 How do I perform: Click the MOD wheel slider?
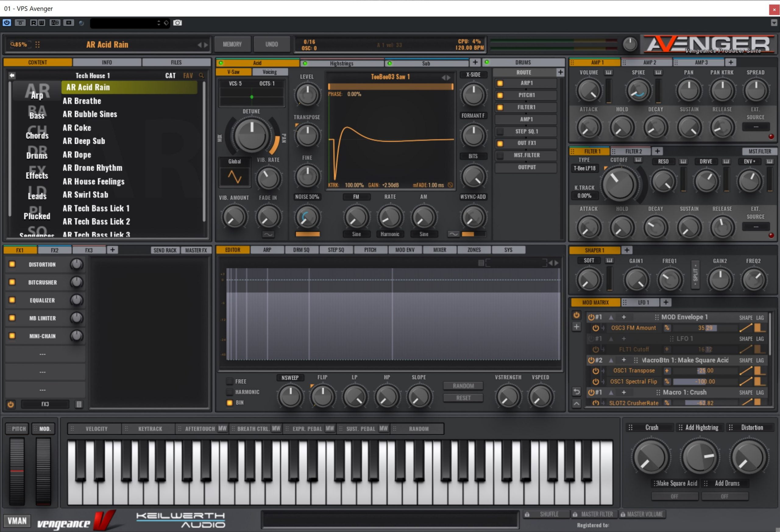pos(43,472)
